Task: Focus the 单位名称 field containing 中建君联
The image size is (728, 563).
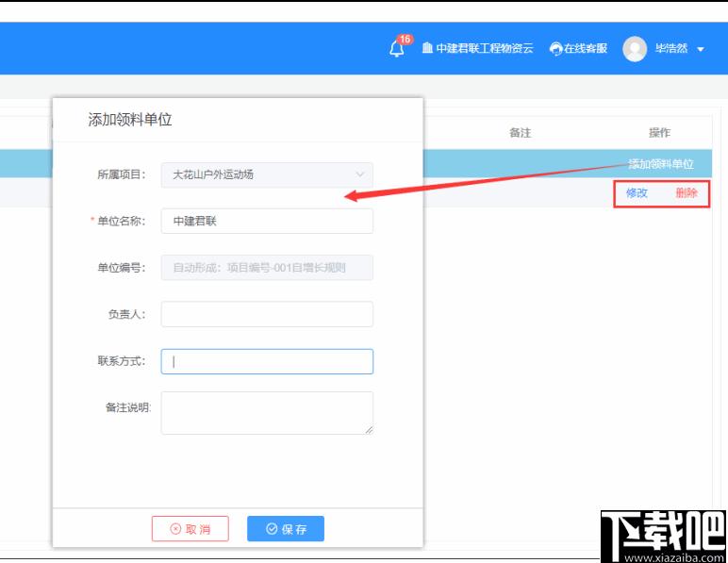Action: [267, 221]
